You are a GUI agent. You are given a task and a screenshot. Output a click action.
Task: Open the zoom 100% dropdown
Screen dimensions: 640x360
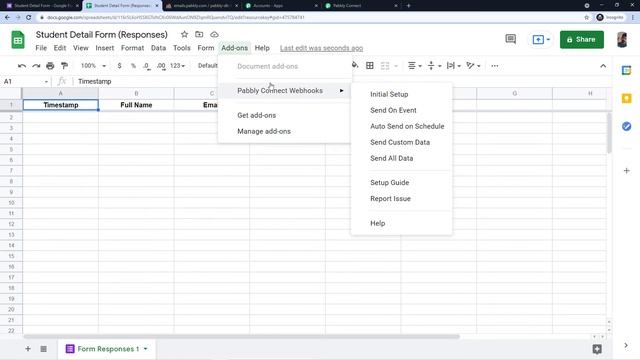pyautogui.click(x=93, y=66)
